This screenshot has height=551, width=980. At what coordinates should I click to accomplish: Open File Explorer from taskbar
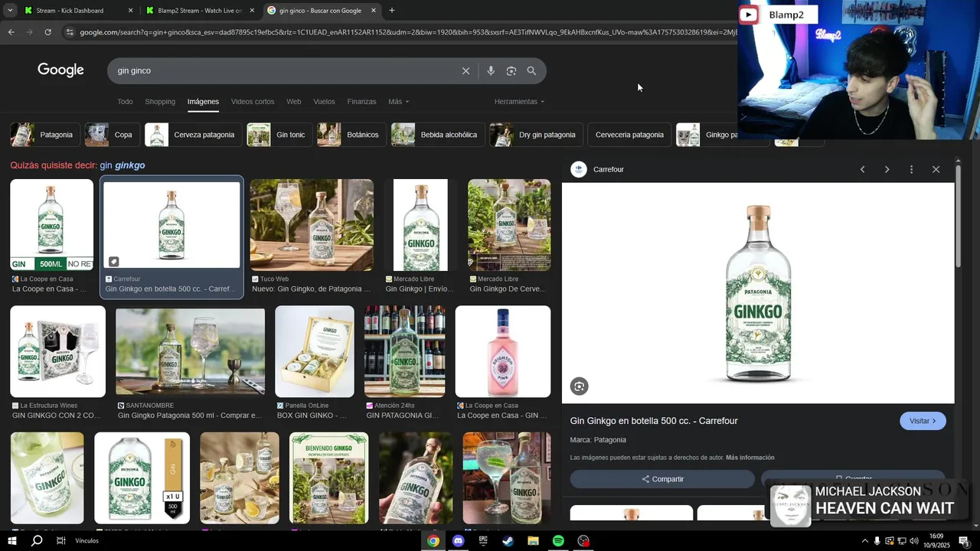[533, 541]
